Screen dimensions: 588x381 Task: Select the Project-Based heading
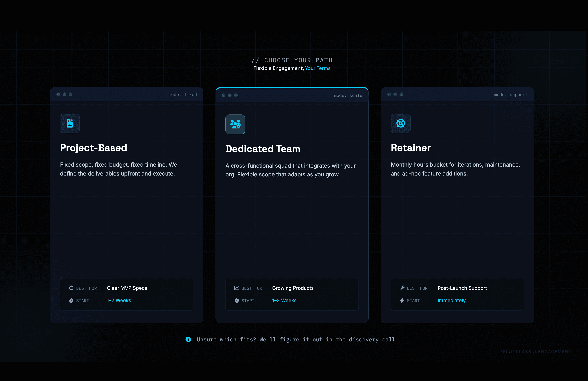click(x=93, y=148)
